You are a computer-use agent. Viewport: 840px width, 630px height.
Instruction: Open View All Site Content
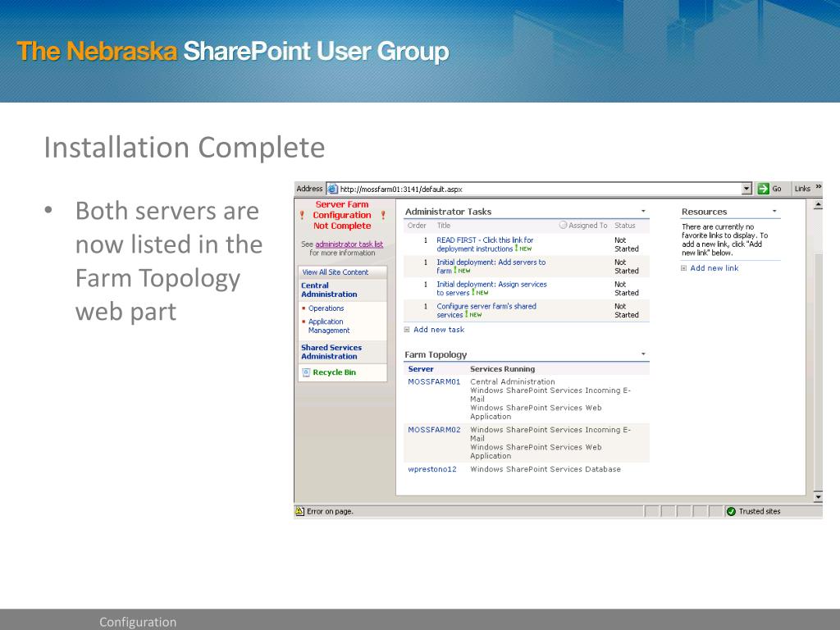tap(336, 272)
